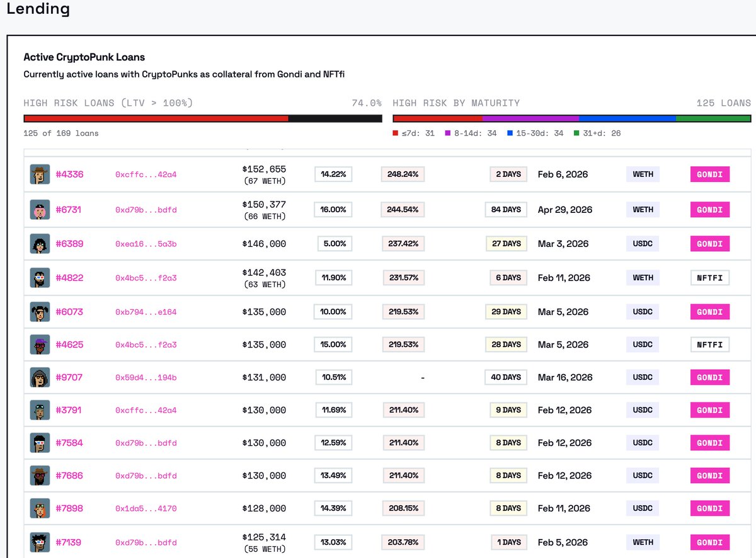Image resolution: width=756 pixels, height=558 pixels.
Task: Open punk link #9707
Action: click(69, 377)
